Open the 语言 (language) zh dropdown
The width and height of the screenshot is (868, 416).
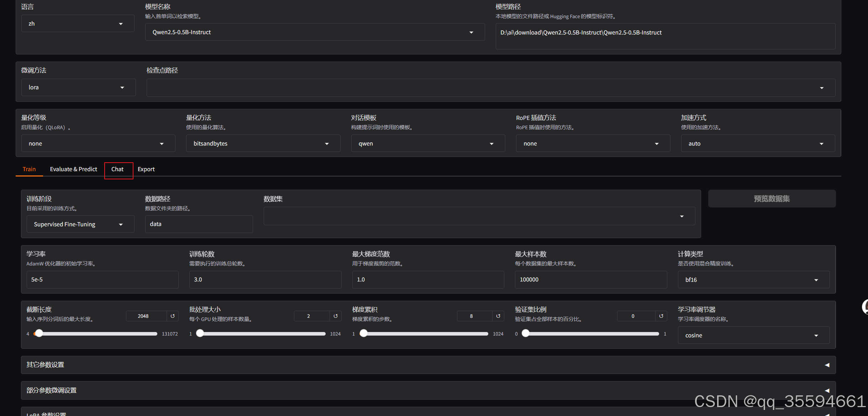(78, 23)
